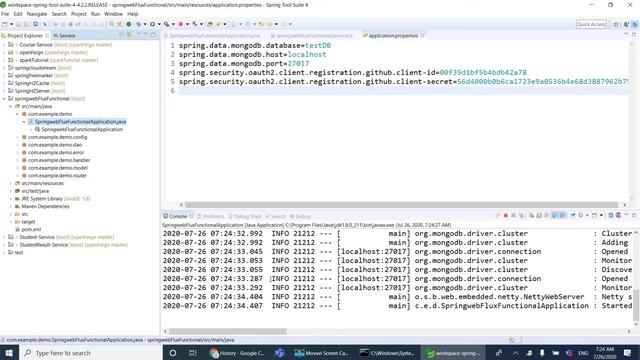The image size is (640, 360).
Task: Open Chrome History window from taskbar
Action: pos(238,353)
